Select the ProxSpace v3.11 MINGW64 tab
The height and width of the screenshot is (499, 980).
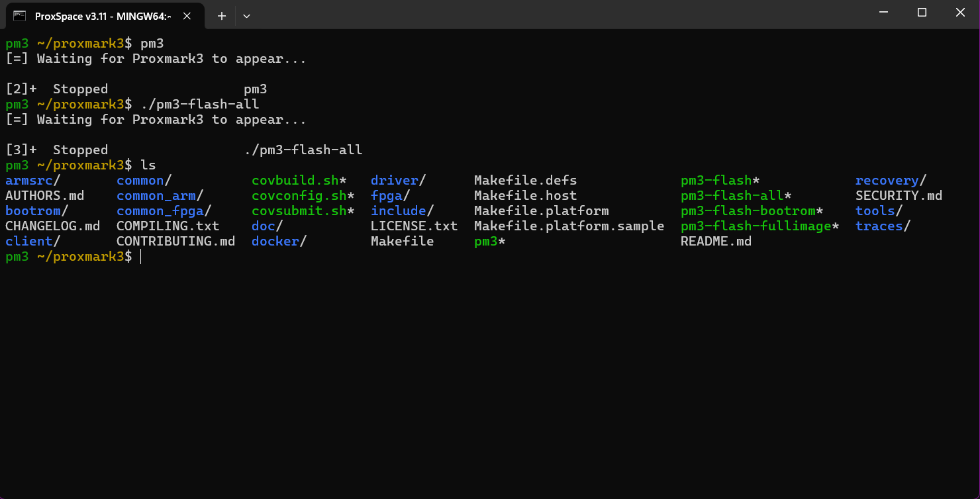(107, 16)
